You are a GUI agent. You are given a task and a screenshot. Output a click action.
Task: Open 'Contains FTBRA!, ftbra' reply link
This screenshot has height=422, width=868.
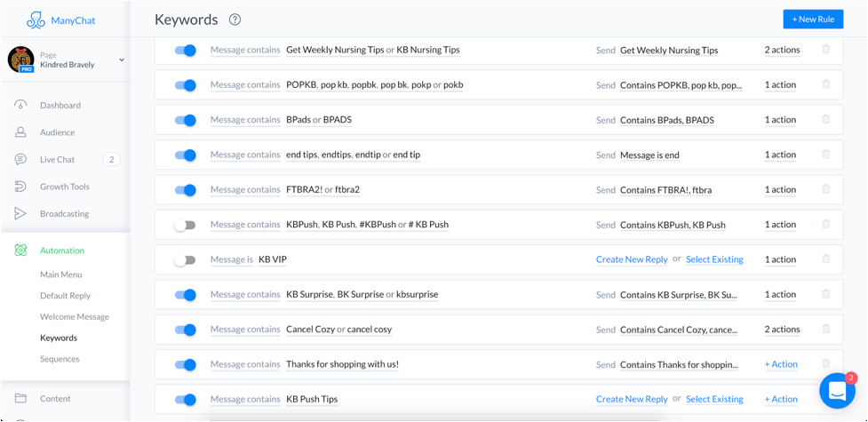(x=666, y=190)
